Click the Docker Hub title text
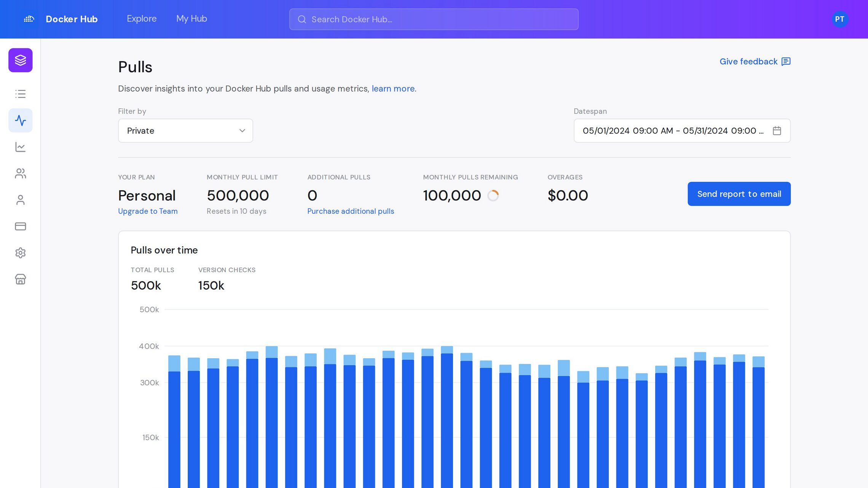This screenshot has height=488, width=868. pyautogui.click(x=72, y=19)
